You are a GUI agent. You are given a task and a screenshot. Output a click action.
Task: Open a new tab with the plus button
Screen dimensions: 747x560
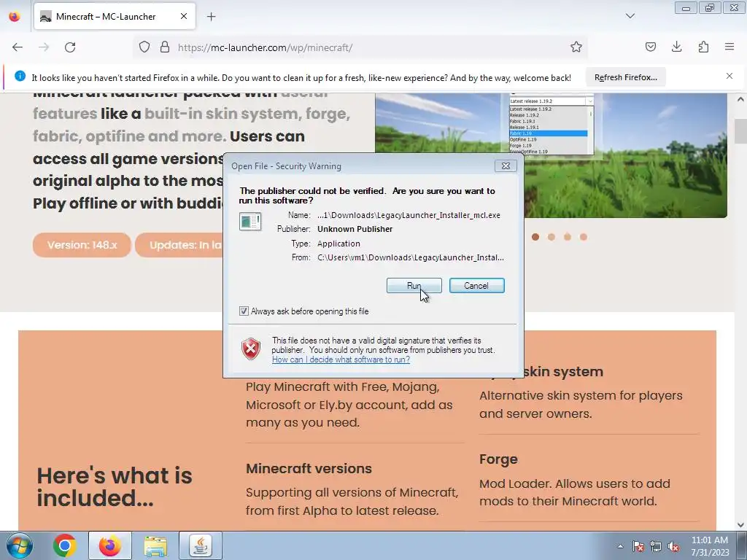point(211,17)
